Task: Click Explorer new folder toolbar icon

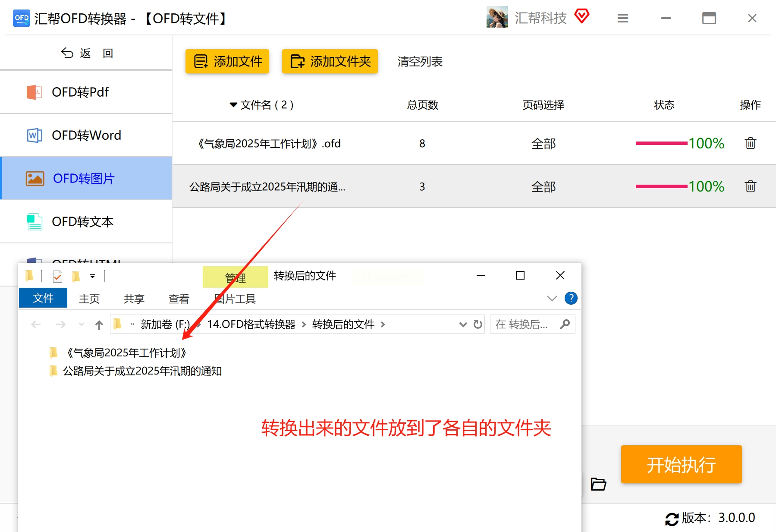Action: coord(76,276)
